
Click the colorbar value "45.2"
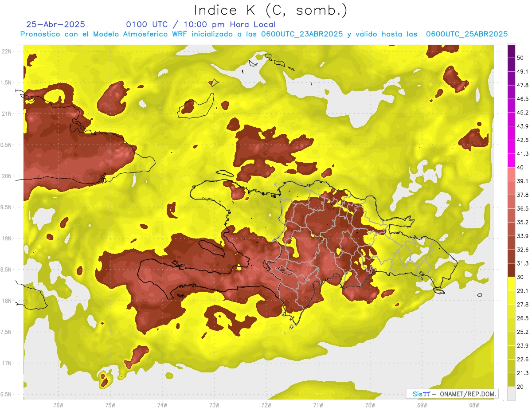(522, 113)
